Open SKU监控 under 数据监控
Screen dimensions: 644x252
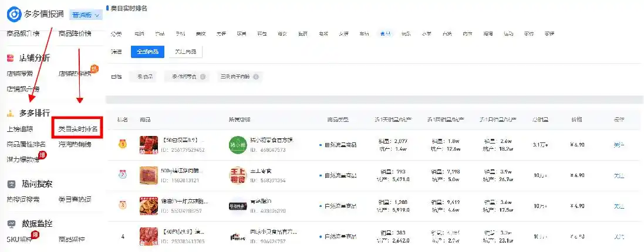pyautogui.click(x=19, y=239)
